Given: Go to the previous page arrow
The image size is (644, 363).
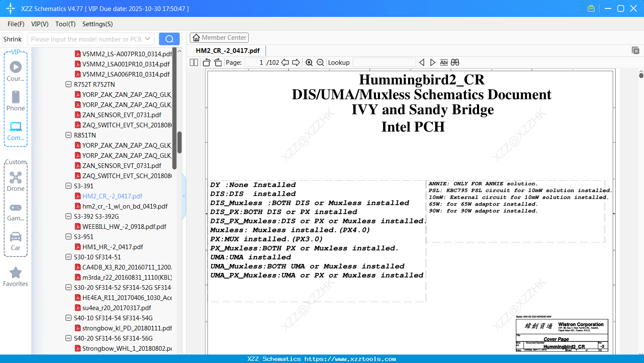Looking at the screenshot, I should pos(285,63).
